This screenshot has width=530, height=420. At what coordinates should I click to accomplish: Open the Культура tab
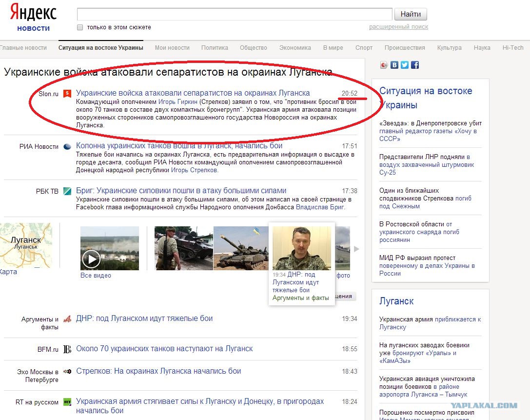[x=449, y=48]
